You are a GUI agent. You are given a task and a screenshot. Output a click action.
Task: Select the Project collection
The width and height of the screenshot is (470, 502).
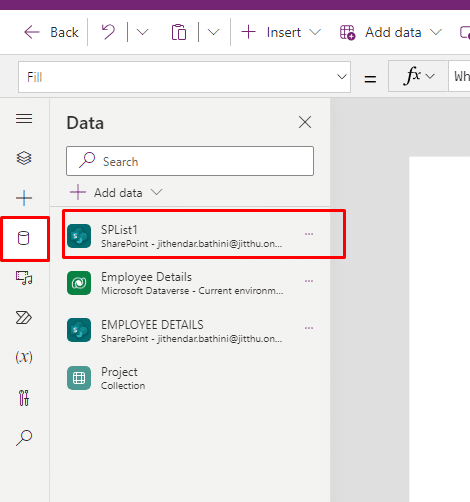(x=190, y=378)
